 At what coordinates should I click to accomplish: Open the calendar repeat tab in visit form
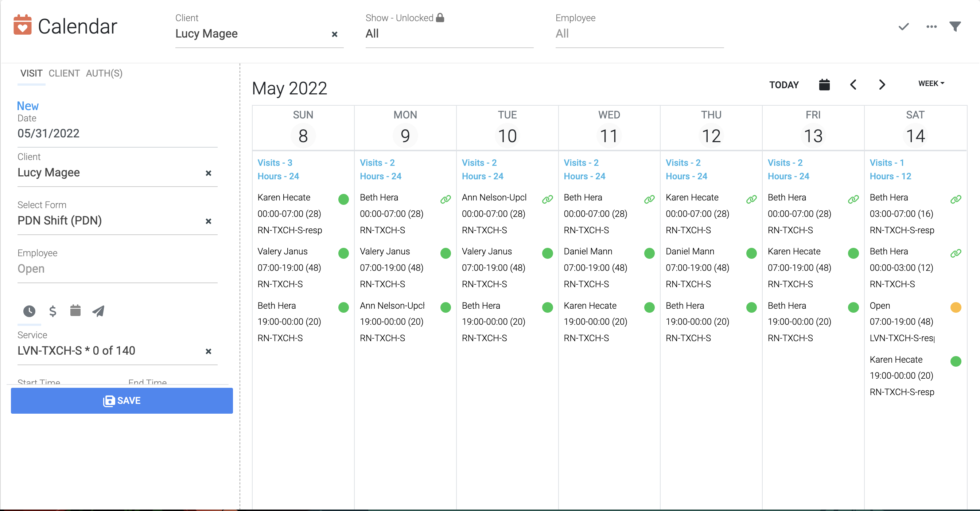(75, 311)
